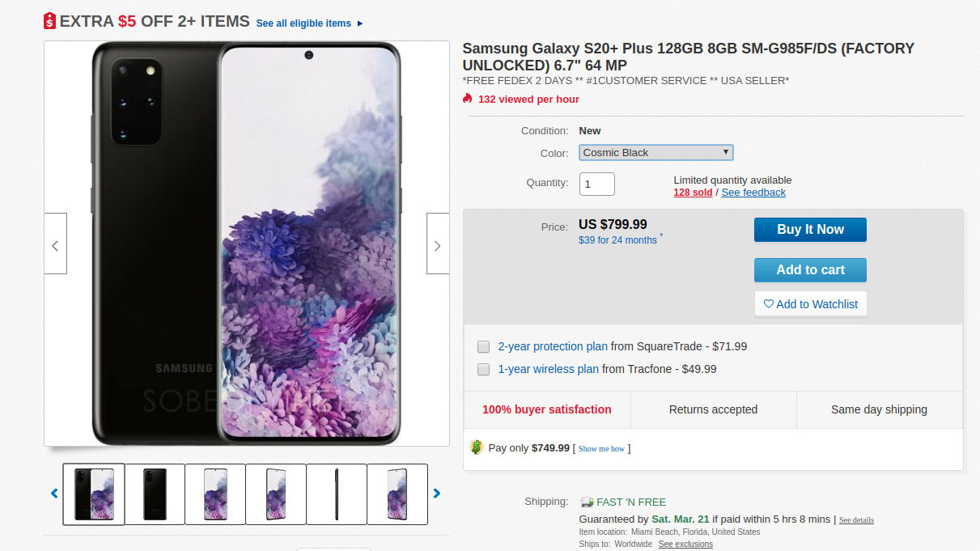Click the Show me how link
980x551 pixels.
pyautogui.click(x=601, y=449)
